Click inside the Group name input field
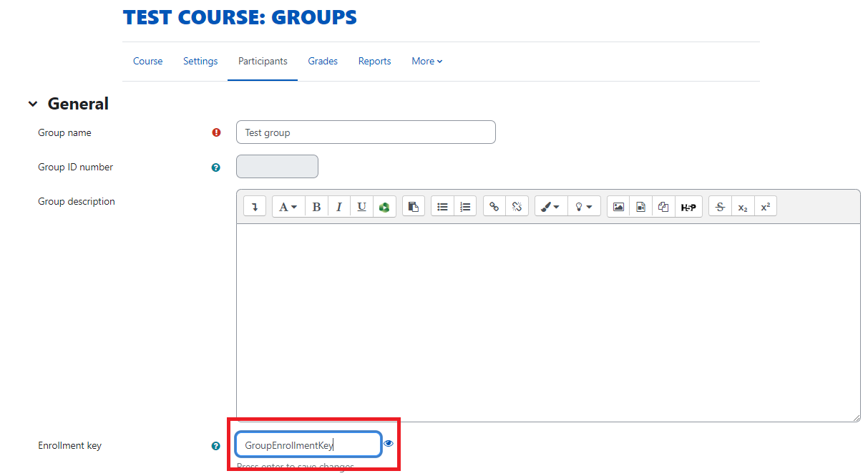The width and height of the screenshot is (868, 476). pyautogui.click(x=365, y=132)
